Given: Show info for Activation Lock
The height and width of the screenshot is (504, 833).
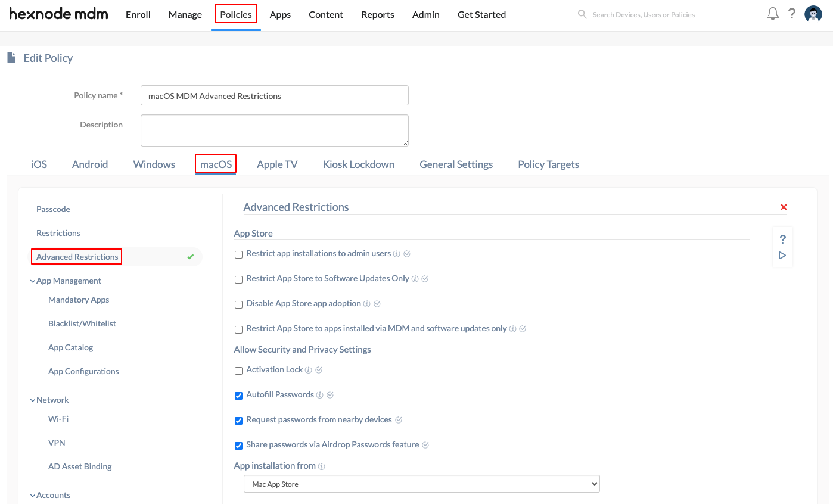Looking at the screenshot, I should pos(309,370).
